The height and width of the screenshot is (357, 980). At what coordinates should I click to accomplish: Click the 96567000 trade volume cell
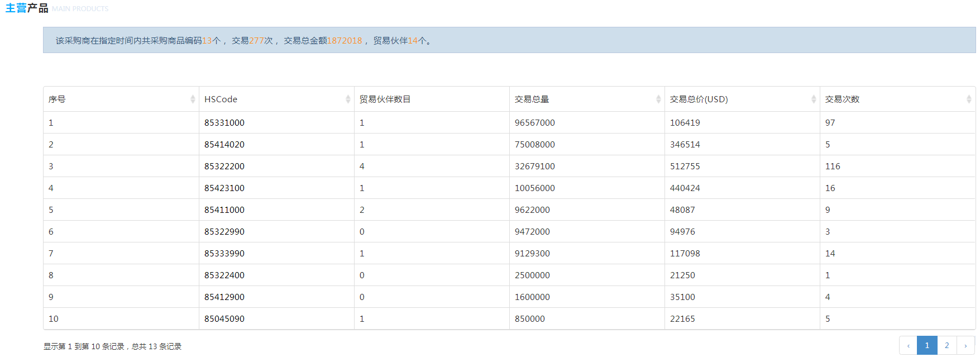point(534,123)
